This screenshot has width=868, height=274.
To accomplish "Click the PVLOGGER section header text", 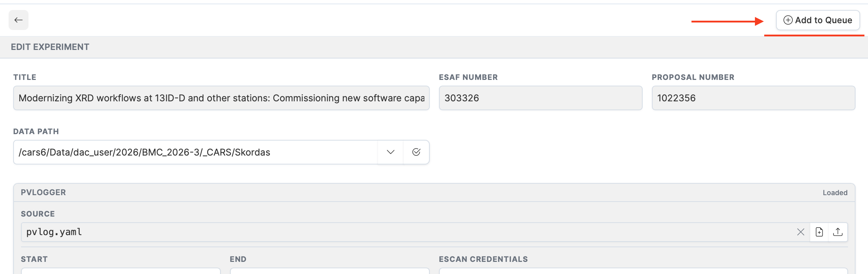I will (44, 192).
